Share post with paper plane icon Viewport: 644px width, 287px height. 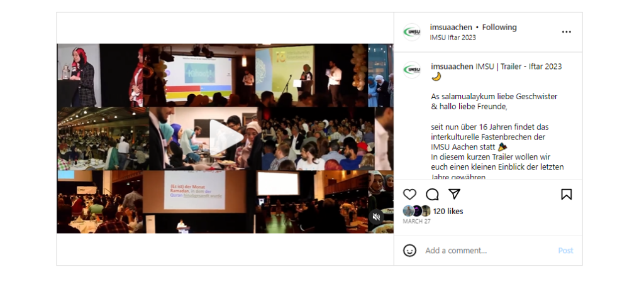(x=454, y=194)
